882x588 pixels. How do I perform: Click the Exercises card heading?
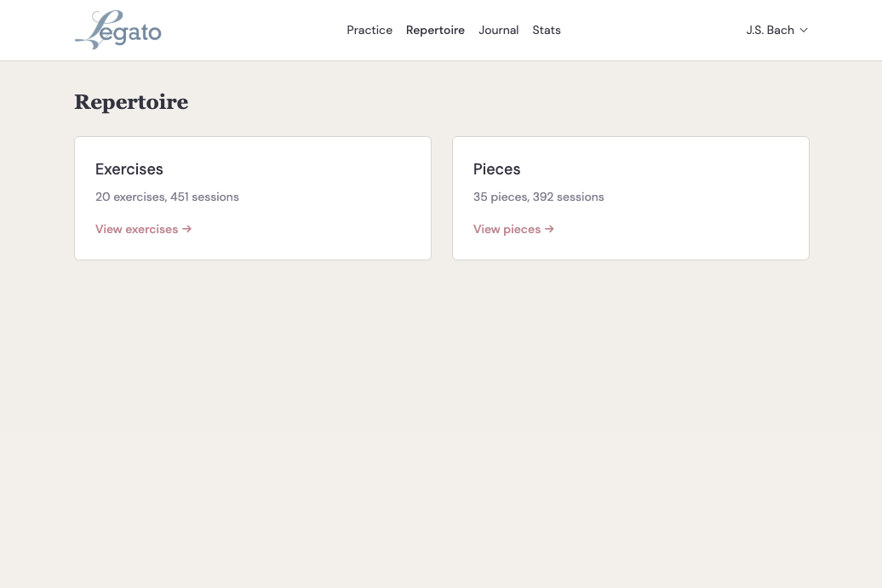click(x=129, y=169)
